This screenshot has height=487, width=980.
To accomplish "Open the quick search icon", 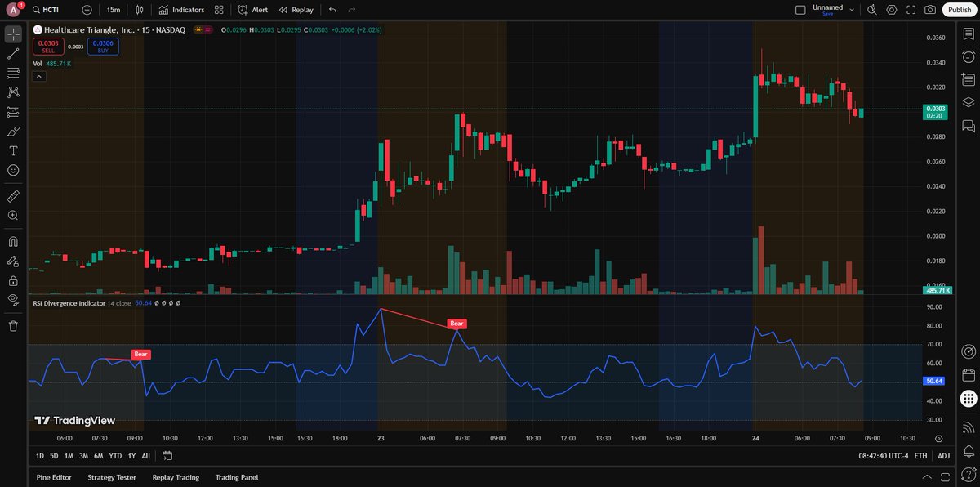I will tap(872, 10).
